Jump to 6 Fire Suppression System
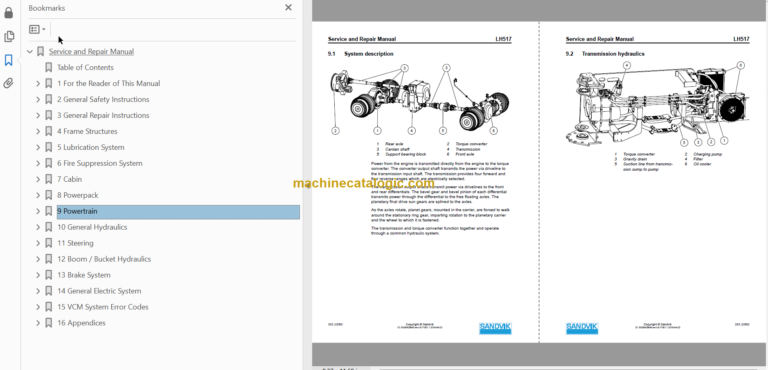 tap(99, 163)
